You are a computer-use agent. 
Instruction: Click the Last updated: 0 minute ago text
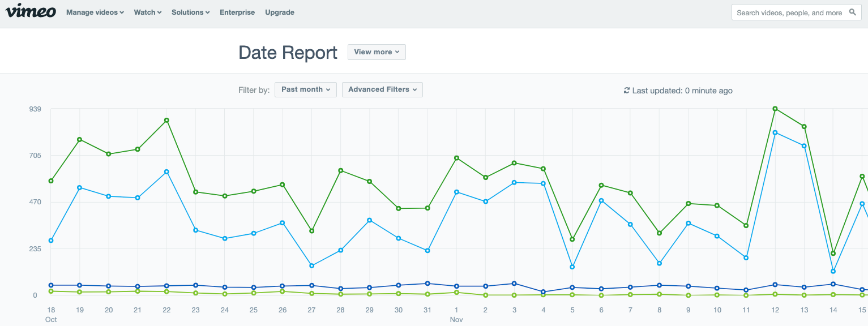(x=682, y=91)
